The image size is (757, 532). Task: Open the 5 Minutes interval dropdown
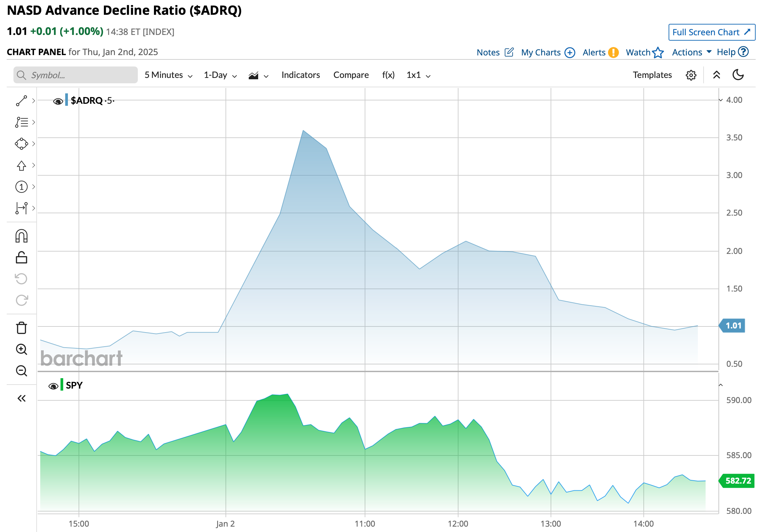tap(168, 75)
